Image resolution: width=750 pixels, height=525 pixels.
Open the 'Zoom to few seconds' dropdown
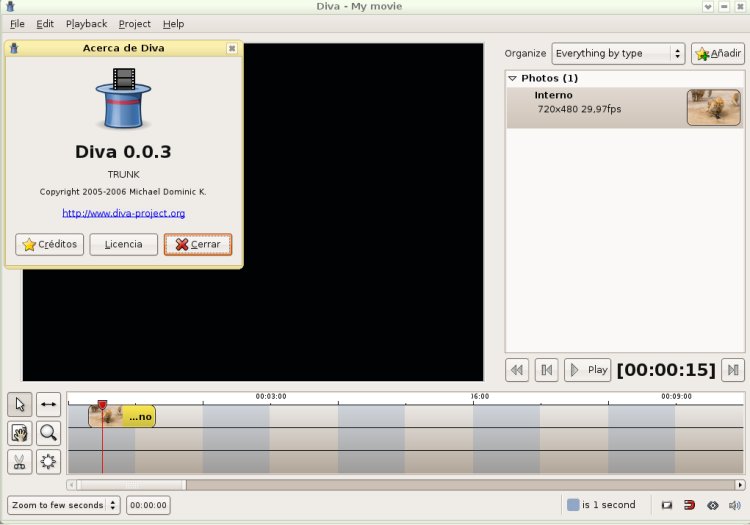coord(63,505)
